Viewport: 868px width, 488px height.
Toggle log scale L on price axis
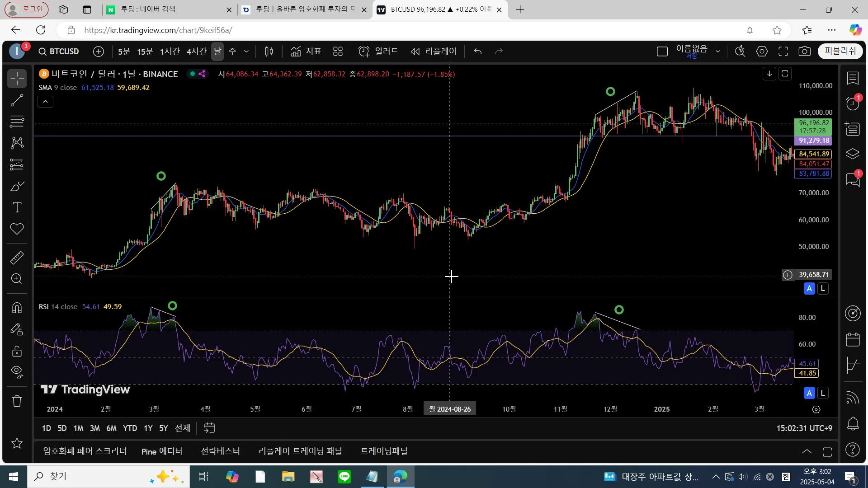pyautogui.click(x=823, y=288)
